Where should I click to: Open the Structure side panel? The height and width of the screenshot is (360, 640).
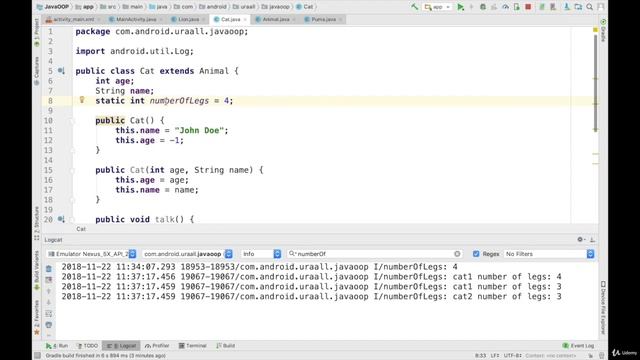[x=36, y=223]
